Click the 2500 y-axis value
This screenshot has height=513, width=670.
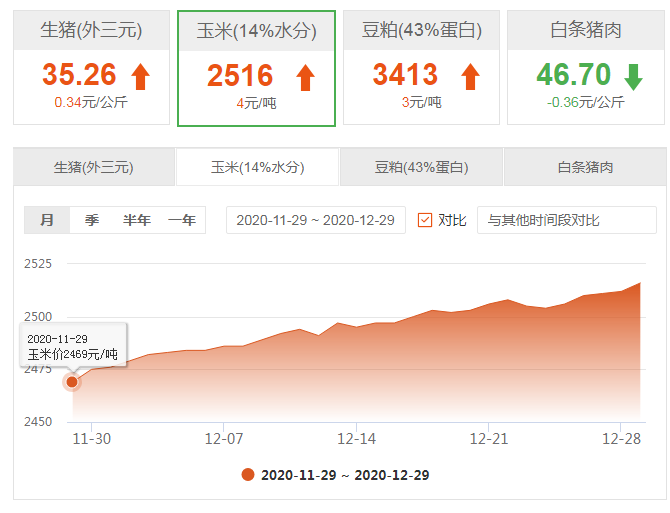[x=38, y=317]
